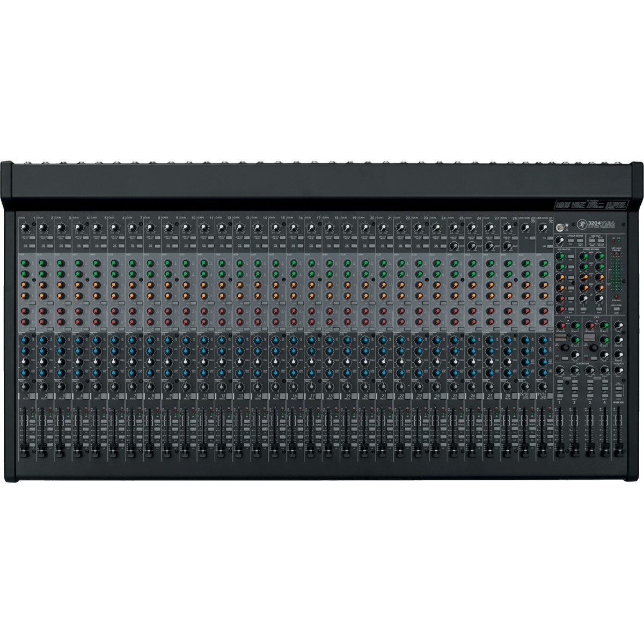Click the FX1 preset selector knob
Image resolution: width=644 pixels, height=644 pixels.
[566, 348]
